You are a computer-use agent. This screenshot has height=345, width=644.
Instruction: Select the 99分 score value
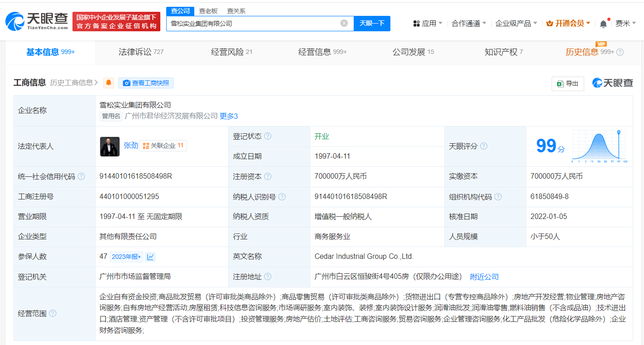(x=551, y=146)
